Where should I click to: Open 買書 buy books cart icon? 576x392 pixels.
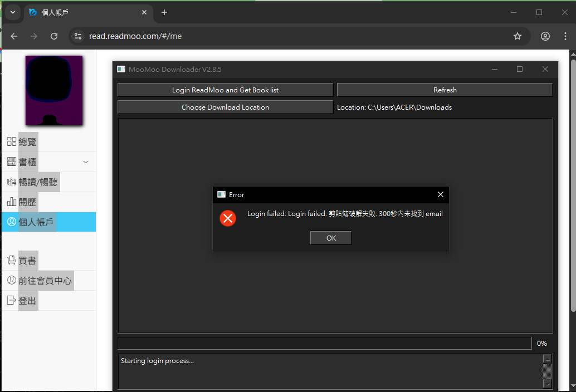click(x=12, y=261)
